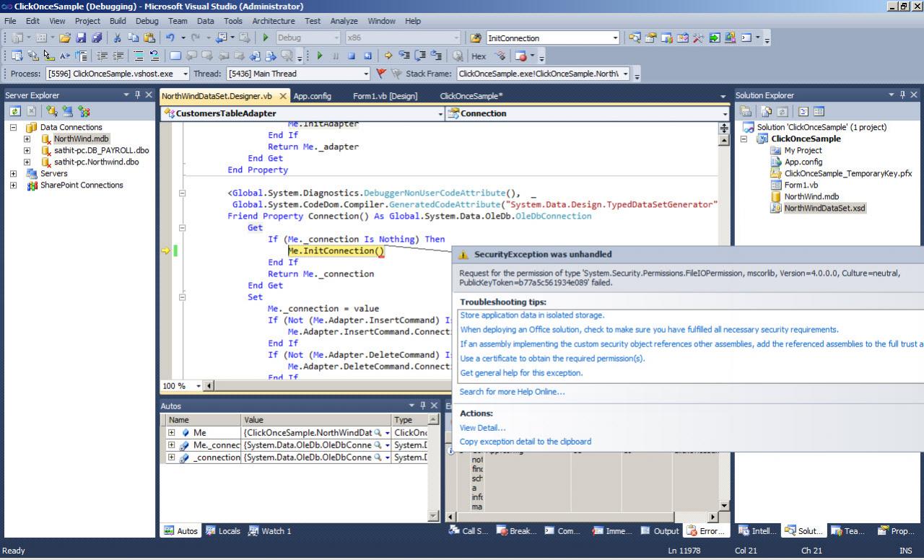The width and height of the screenshot is (924, 560).
Task: Click 'Copy exception detail to the clipboard' link
Action: tap(525, 442)
